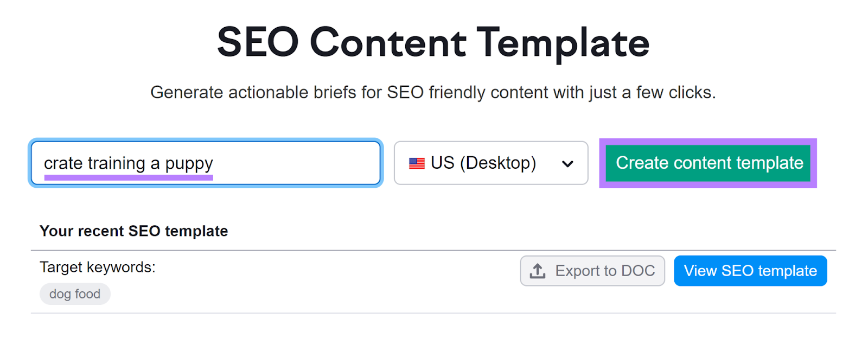Click the downward chevron icon next to US (Desktop)
The width and height of the screenshot is (868, 338).
pos(567,163)
